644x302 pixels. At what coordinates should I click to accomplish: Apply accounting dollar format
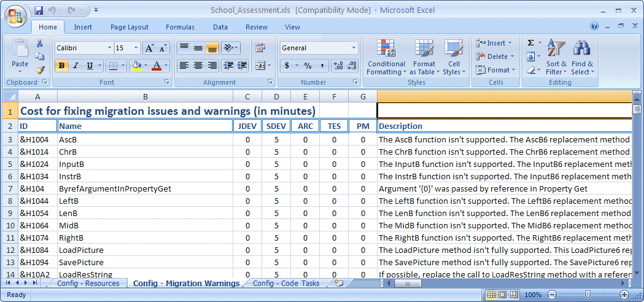[x=287, y=65]
